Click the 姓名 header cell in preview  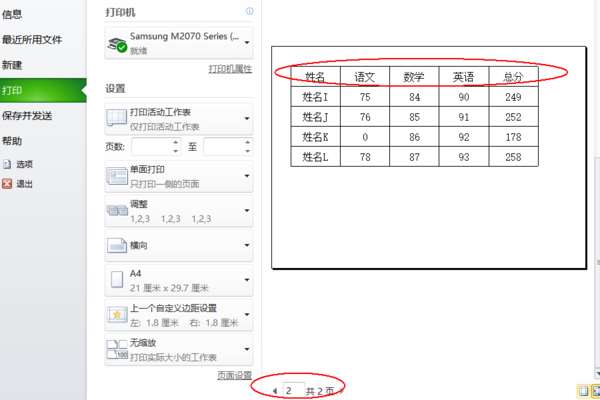tap(315, 77)
